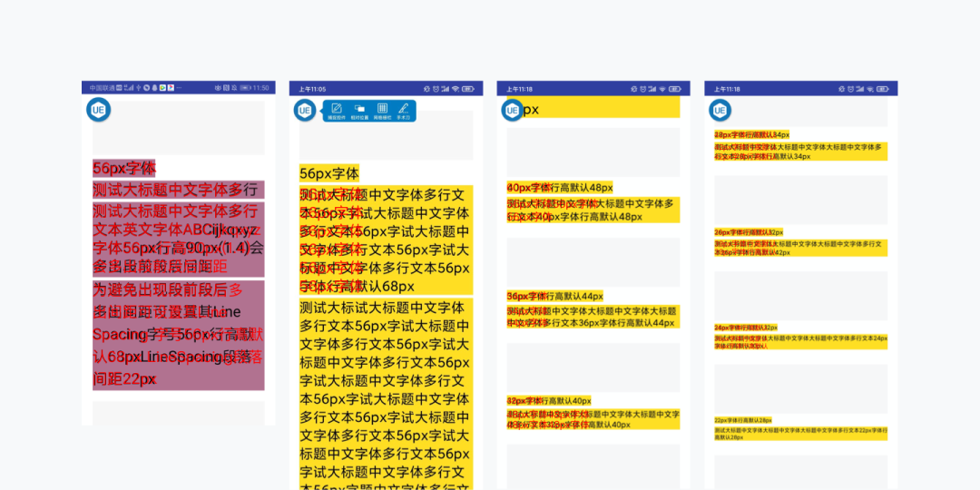Select the 网格栅栏 grid overlay tool

383,112
